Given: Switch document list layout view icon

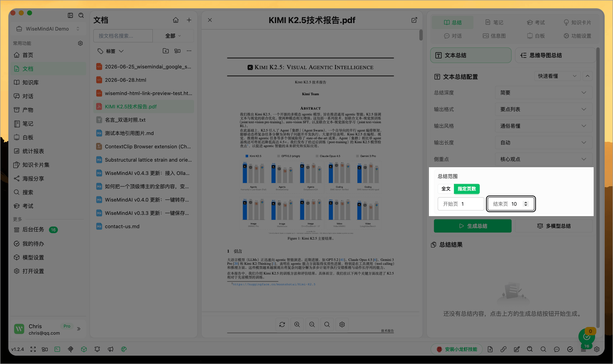Looking at the screenshot, I should (x=177, y=51).
